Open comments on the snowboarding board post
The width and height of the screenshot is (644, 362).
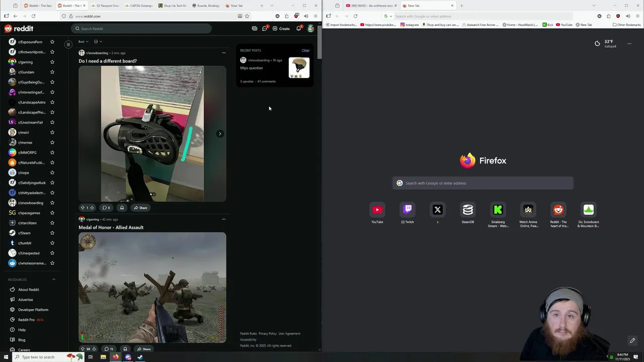106,208
